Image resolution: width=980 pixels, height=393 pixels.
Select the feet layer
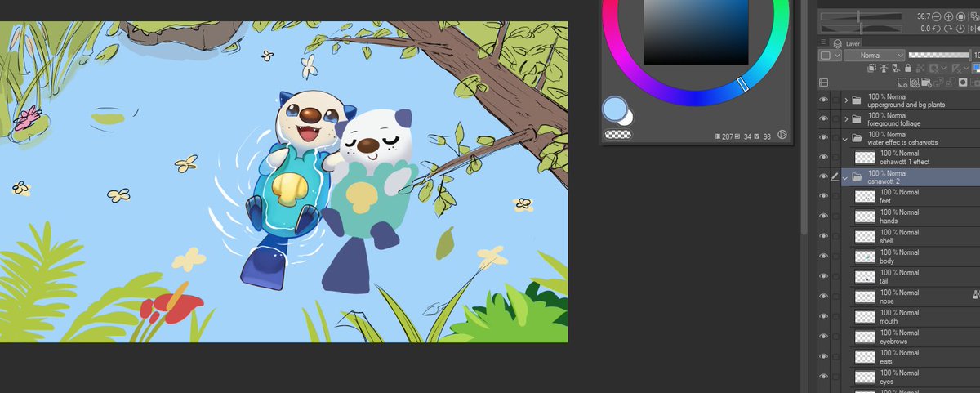[911, 197]
